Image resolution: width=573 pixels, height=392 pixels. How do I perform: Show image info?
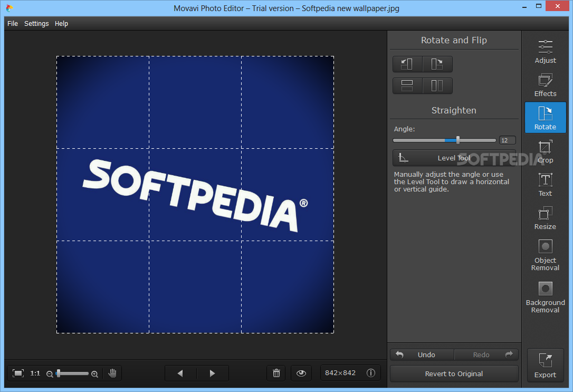coord(370,372)
